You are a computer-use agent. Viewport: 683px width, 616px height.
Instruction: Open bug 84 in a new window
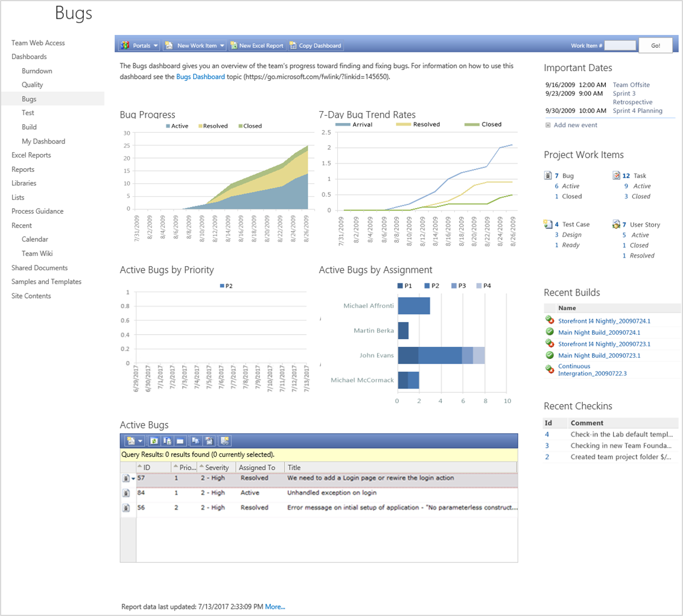point(125,494)
